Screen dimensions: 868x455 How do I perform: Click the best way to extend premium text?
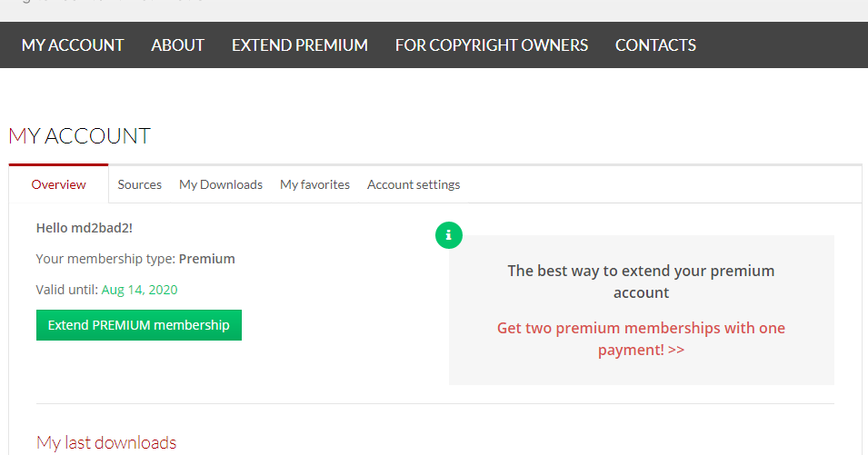[x=641, y=282]
